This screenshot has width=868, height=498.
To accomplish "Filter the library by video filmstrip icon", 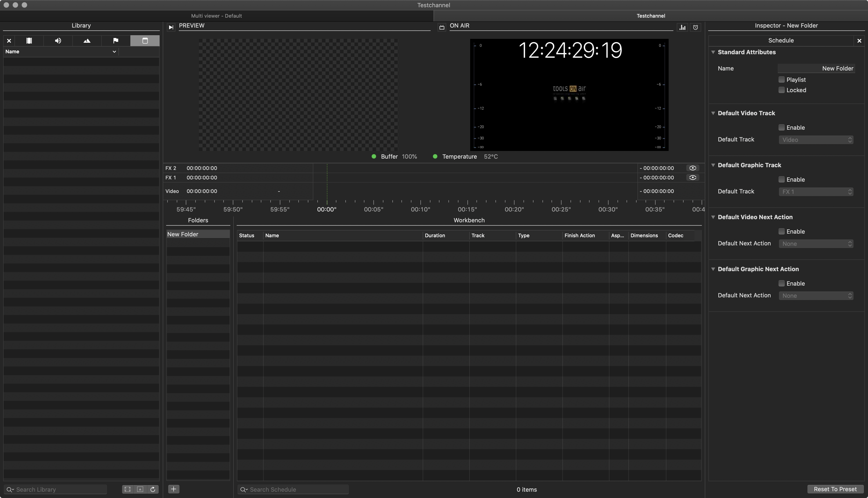I will (x=29, y=41).
